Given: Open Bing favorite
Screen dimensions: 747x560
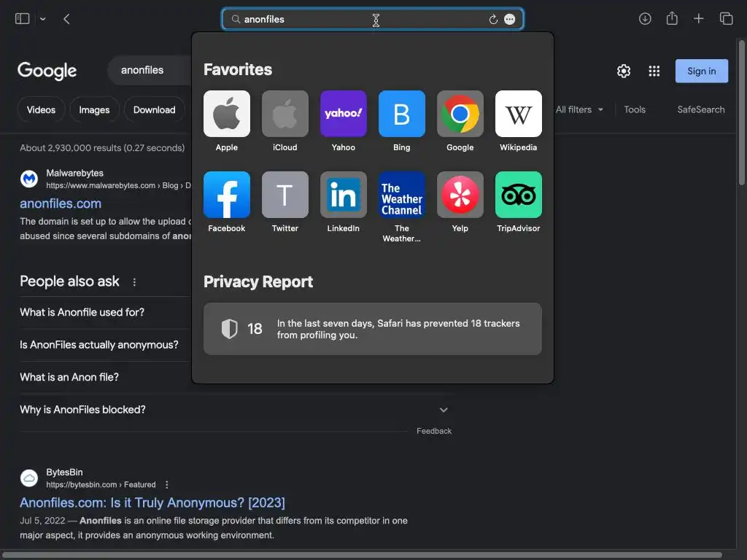Looking at the screenshot, I should pos(402,121).
